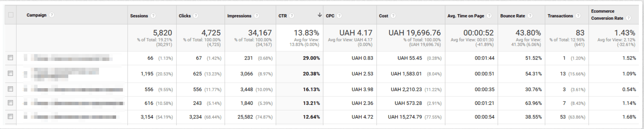Screen dimensions: 644x129
Task: Click help icon next to Campaign header
Action: tap(52, 15)
